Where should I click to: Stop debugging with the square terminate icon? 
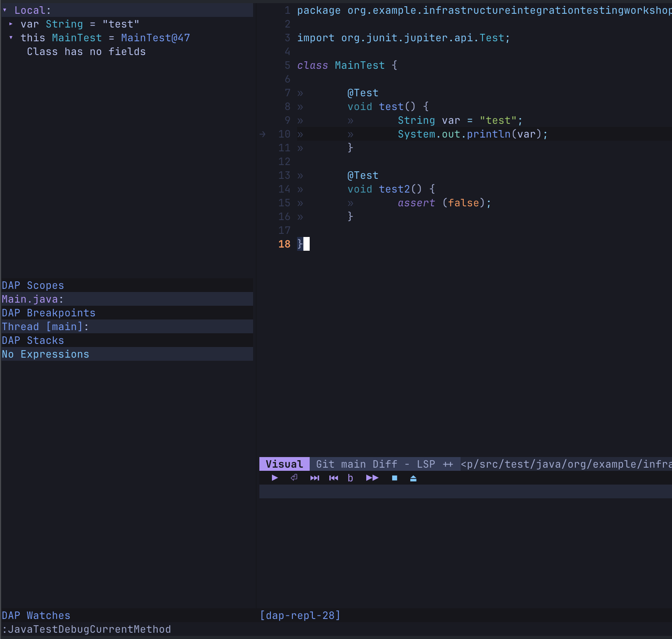pos(395,478)
